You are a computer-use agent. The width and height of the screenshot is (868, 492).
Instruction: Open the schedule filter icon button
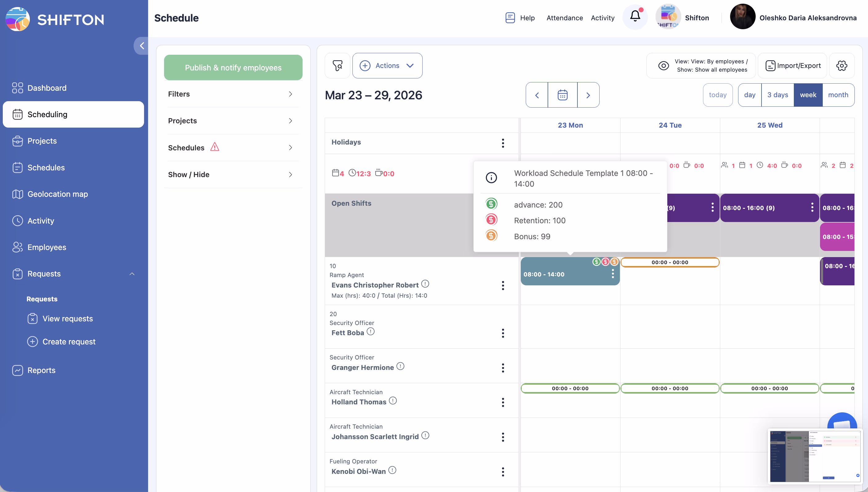point(337,65)
